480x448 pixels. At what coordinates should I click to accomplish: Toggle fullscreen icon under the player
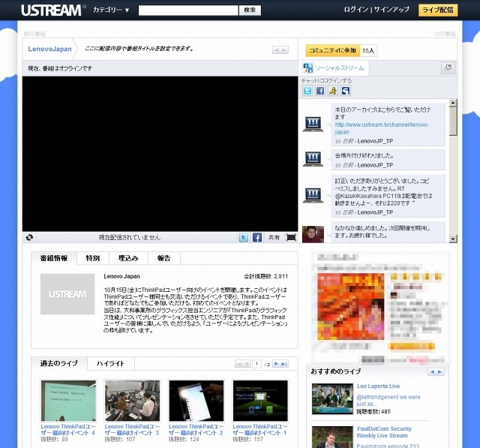tap(291, 237)
